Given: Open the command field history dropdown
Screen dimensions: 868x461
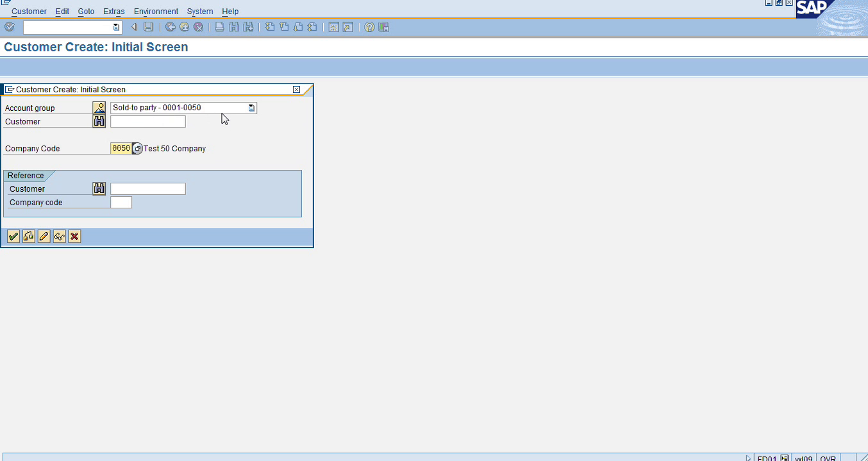Looking at the screenshot, I should pos(116,27).
